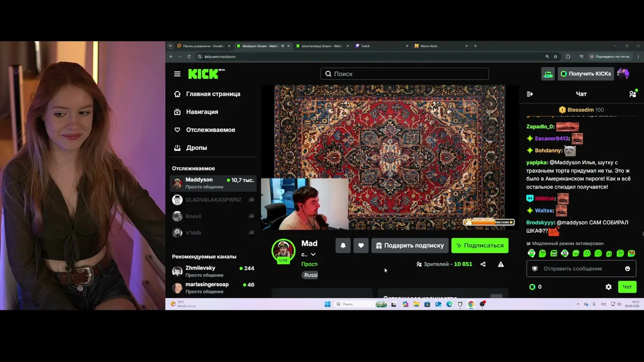Reload the page in the browser
The height and width of the screenshot is (362, 644).
[x=189, y=57]
